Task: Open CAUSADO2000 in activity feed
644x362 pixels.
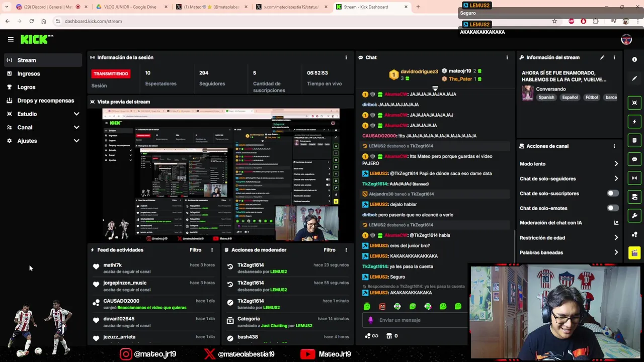Action: point(121,301)
